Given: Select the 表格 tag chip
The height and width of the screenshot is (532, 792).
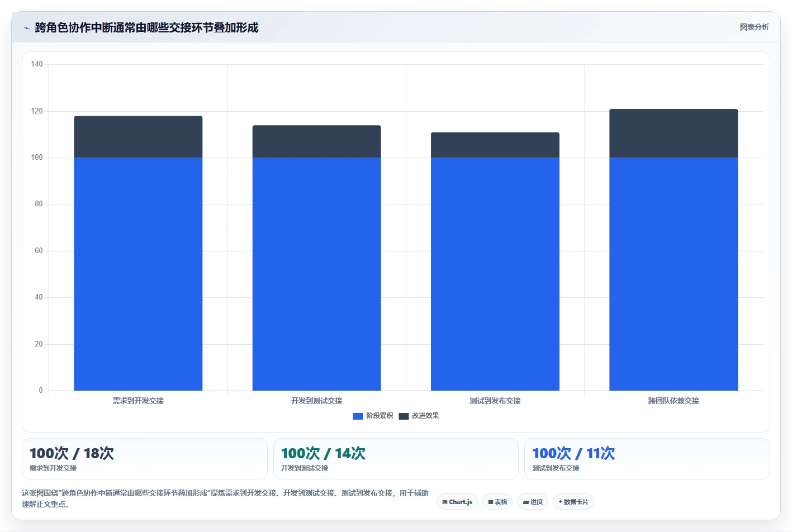Looking at the screenshot, I should pos(497,502).
